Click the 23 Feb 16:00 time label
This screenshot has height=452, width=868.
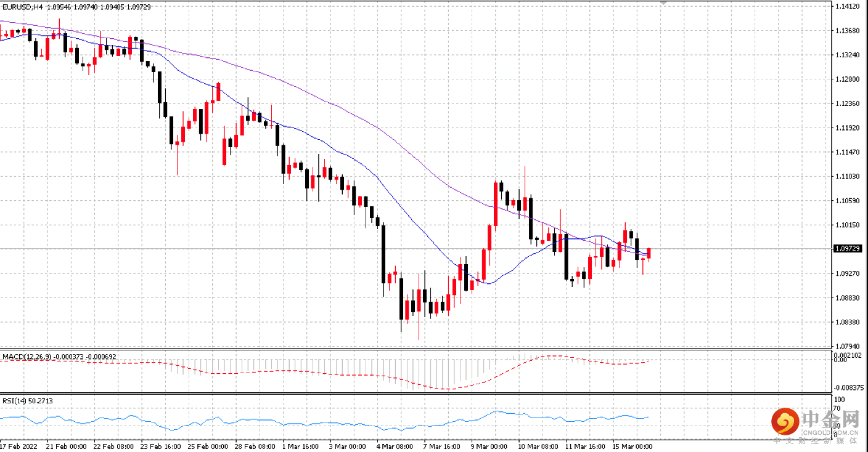[160, 446]
